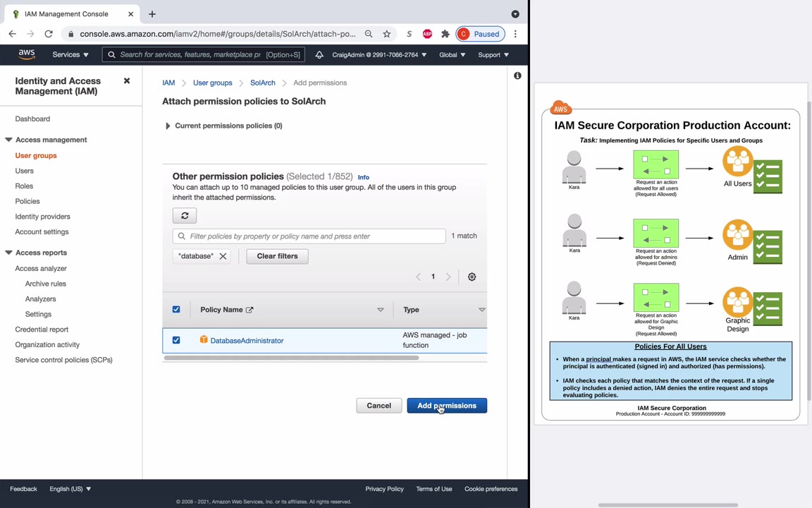Go to previous page of policies

pyautogui.click(x=418, y=277)
